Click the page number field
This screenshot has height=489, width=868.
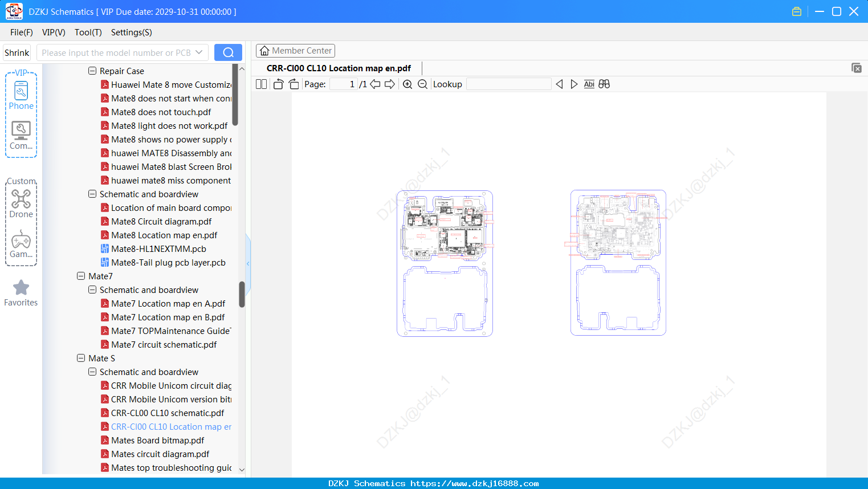tap(344, 84)
